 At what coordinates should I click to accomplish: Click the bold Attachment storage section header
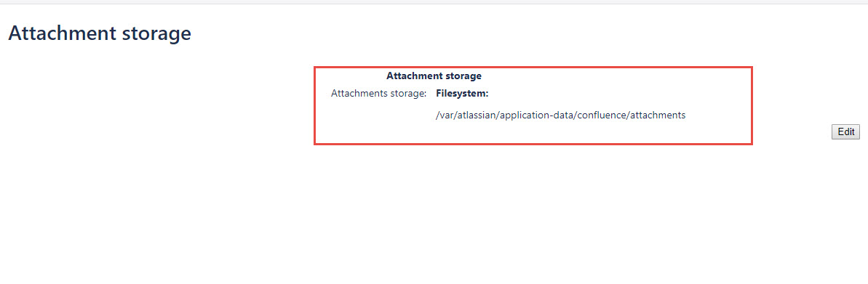tap(434, 76)
